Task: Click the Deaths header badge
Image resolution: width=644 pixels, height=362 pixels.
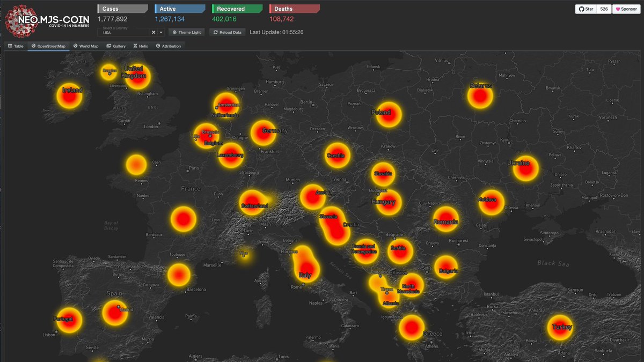Action: point(295,9)
